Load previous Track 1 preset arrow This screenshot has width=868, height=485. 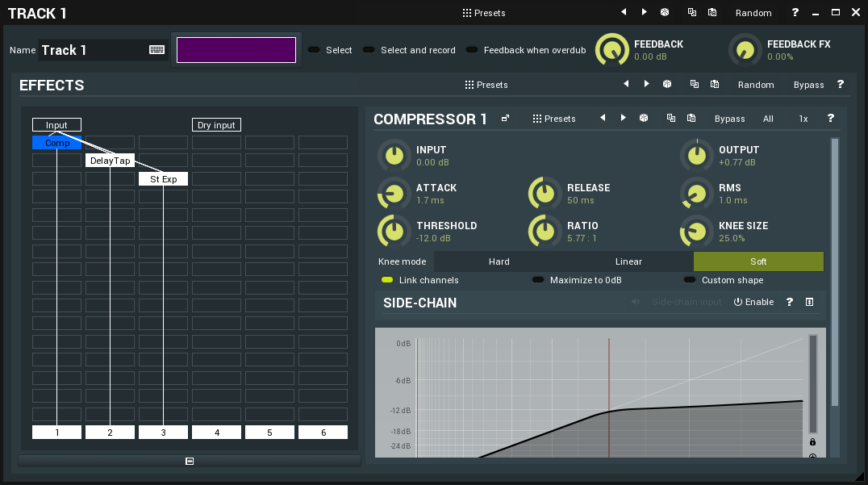(624, 12)
